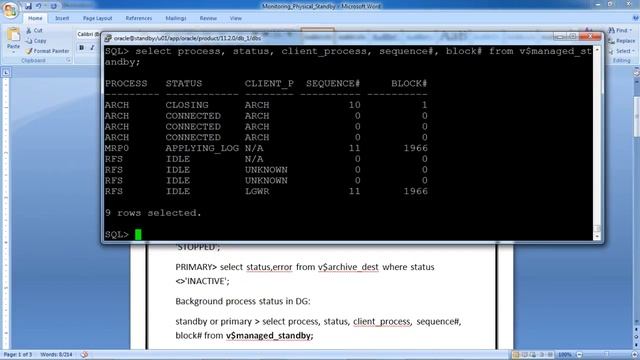Click 'Background process status in DG:' line
The width and height of the screenshot is (640, 360).
click(243, 301)
